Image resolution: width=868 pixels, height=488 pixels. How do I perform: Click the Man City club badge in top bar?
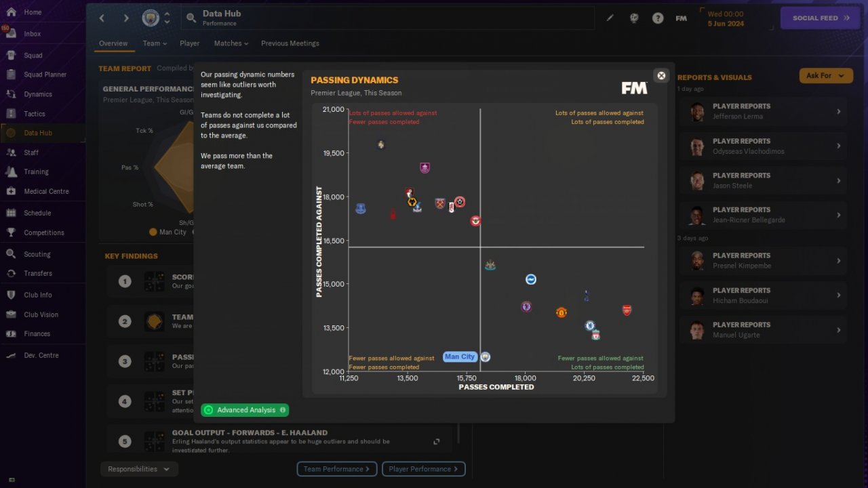pyautogui.click(x=151, y=18)
